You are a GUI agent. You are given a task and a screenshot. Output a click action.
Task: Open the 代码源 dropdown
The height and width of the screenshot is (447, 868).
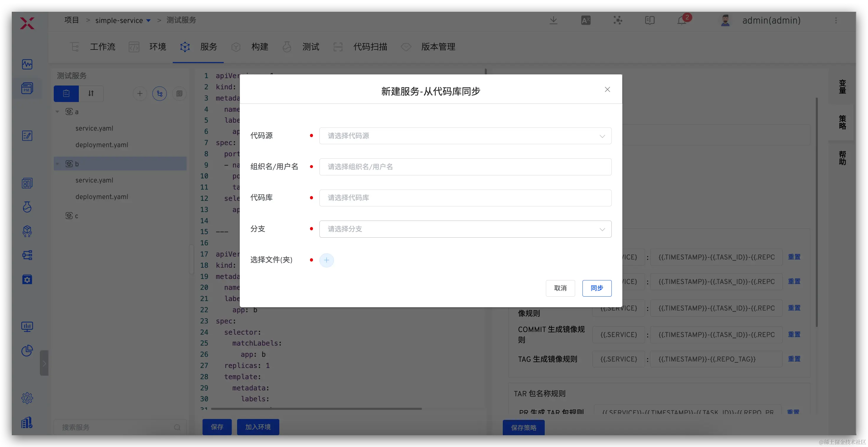pyautogui.click(x=465, y=136)
